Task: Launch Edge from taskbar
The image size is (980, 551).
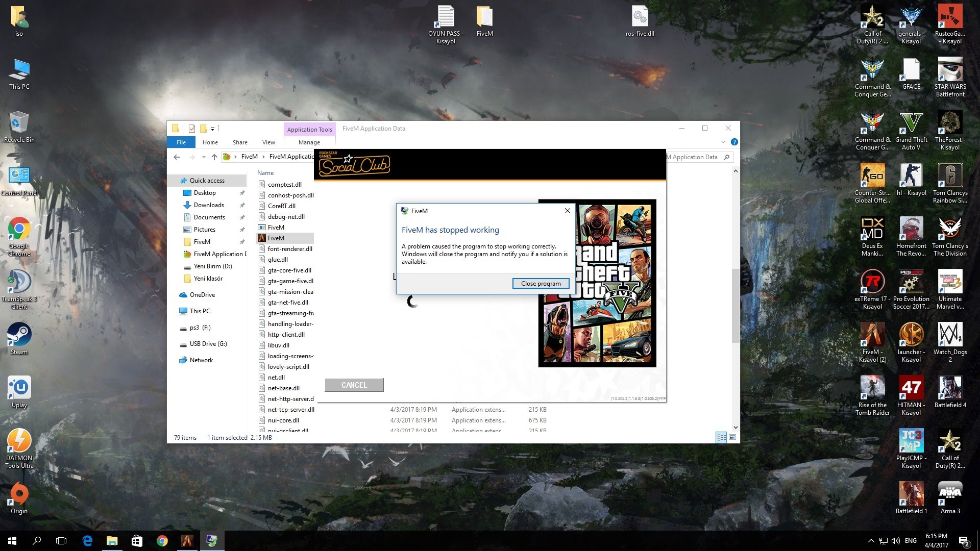Action: 87,541
